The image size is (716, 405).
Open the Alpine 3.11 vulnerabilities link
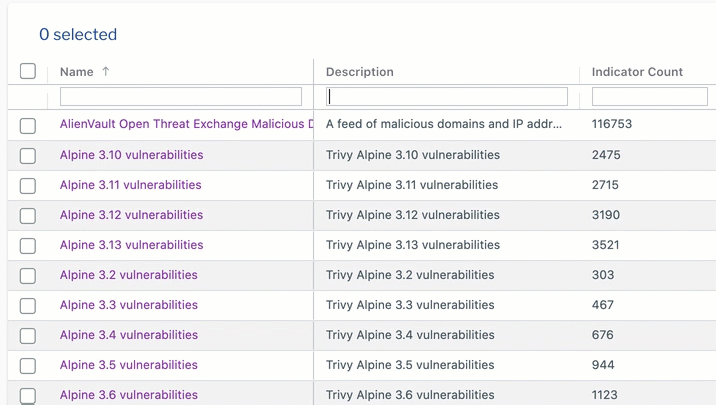(131, 185)
